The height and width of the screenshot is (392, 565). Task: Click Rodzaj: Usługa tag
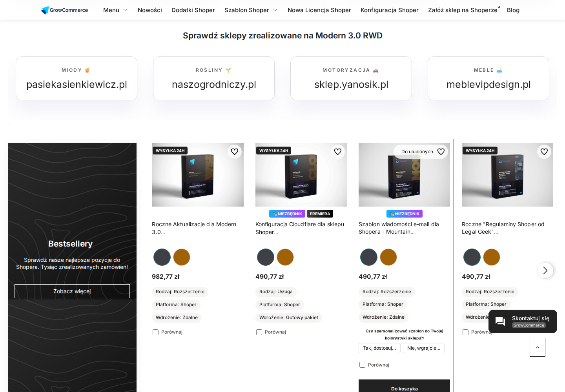276,292
